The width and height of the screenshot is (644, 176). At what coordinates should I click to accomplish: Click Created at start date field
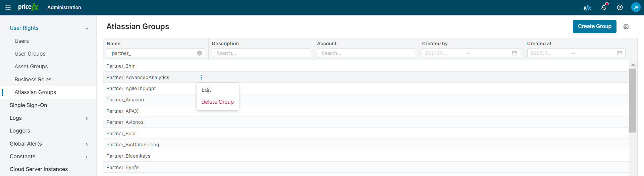pos(548,53)
